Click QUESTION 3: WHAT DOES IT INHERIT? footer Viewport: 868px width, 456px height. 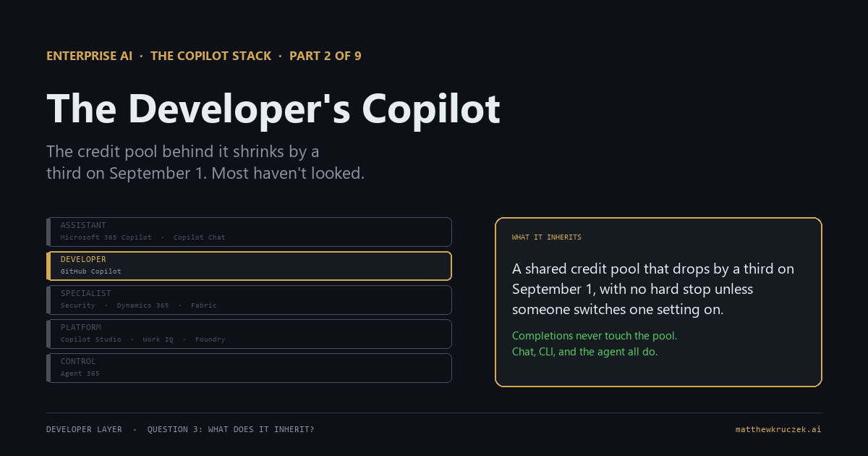tap(231, 429)
